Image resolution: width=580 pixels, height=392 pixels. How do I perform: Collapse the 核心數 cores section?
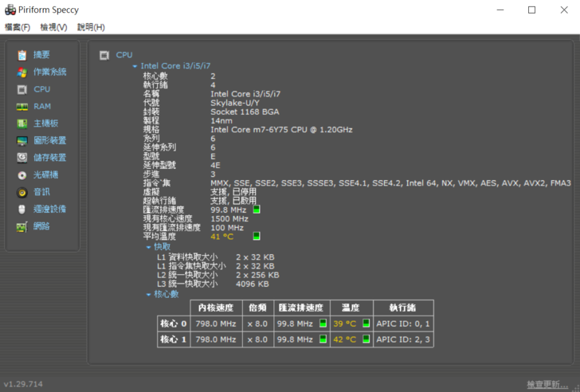(148, 294)
